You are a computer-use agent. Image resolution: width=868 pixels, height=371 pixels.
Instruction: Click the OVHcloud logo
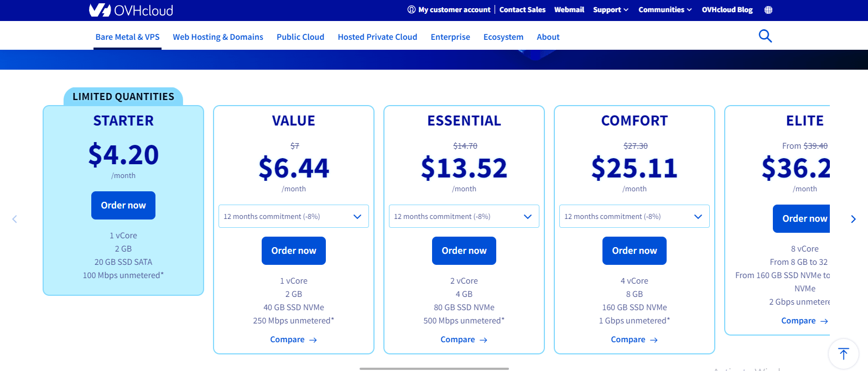click(x=131, y=10)
